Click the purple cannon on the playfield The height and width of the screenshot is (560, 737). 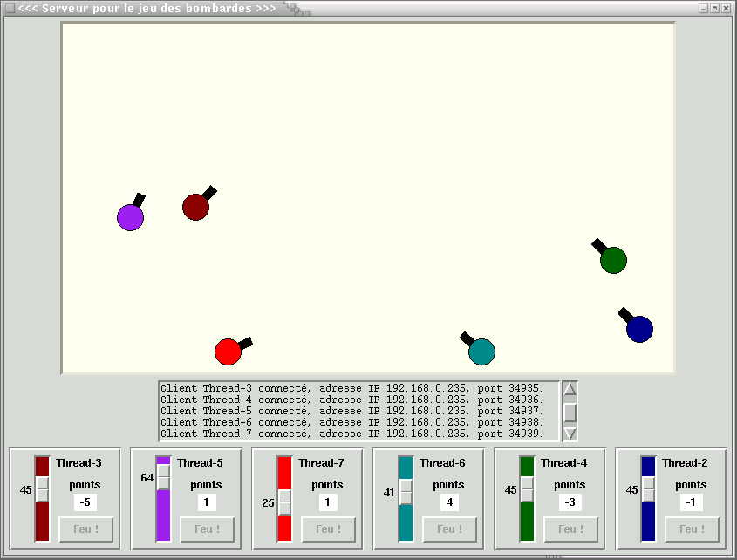pyautogui.click(x=130, y=217)
